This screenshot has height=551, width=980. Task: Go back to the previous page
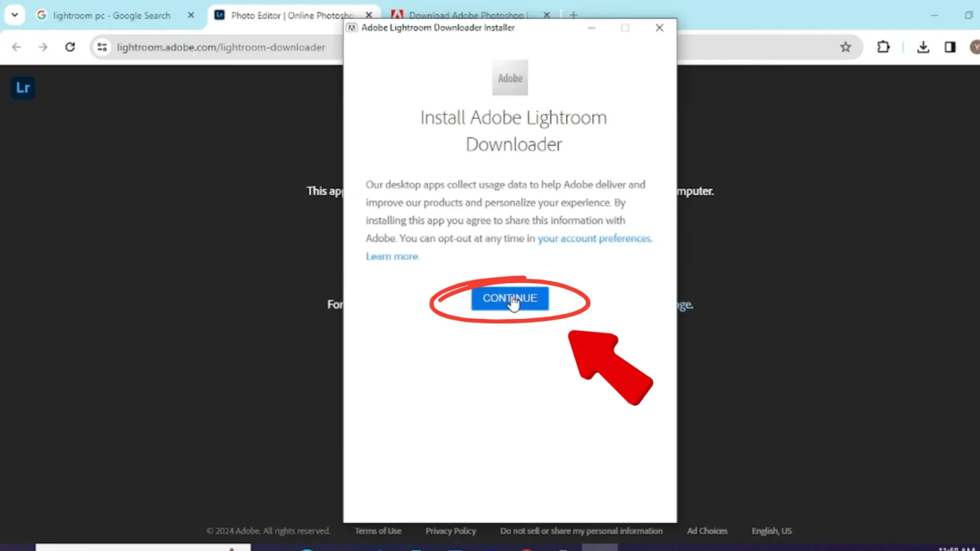tap(17, 47)
